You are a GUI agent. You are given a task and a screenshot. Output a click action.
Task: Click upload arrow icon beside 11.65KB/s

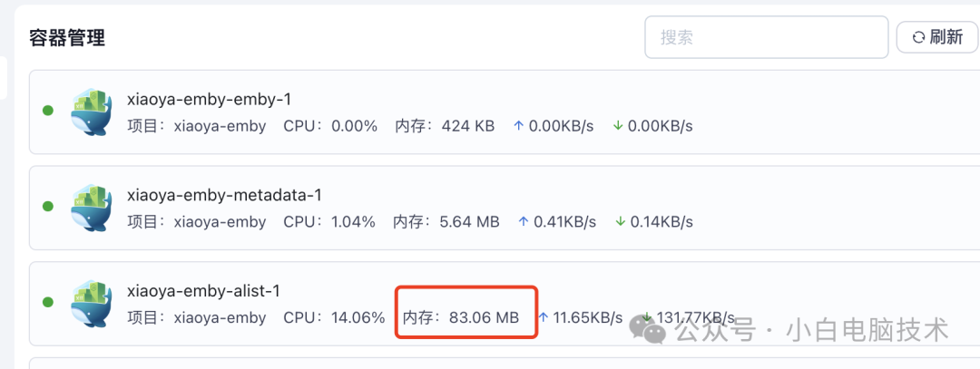[x=544, y=317]
